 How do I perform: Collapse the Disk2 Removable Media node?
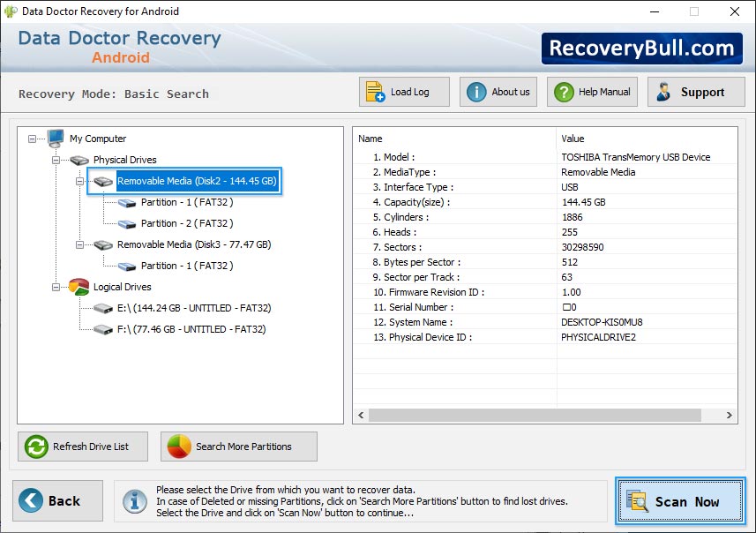79,182
